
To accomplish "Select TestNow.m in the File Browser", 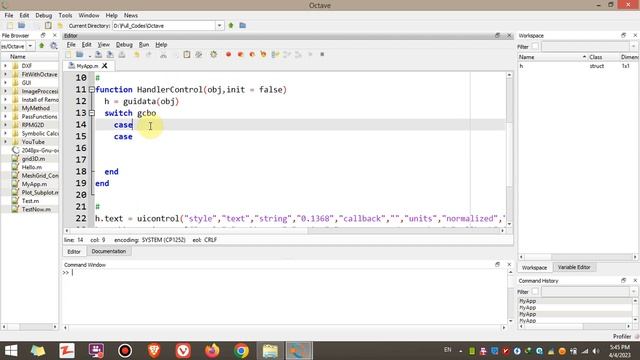I will click(36, 209).
